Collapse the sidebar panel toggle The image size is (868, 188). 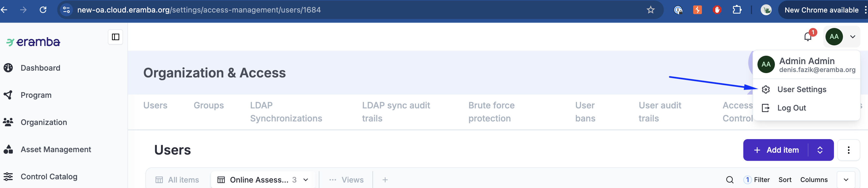115,37
